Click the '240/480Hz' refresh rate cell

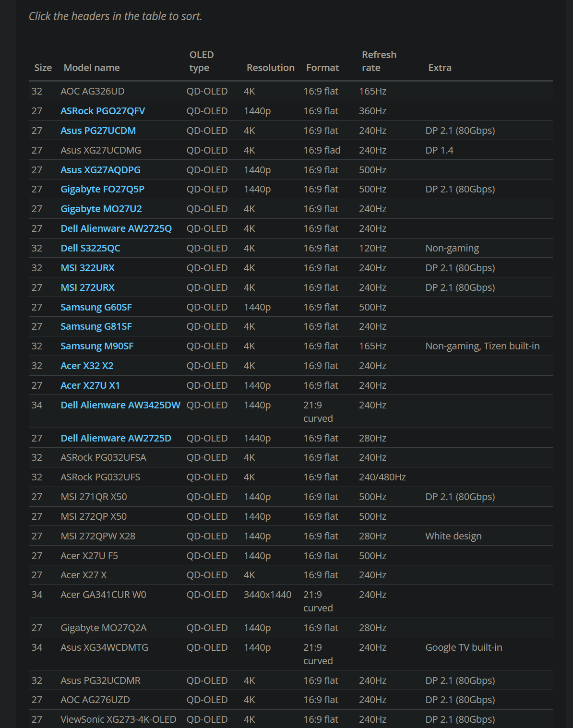pyautogui.click(x=382, y=477)
